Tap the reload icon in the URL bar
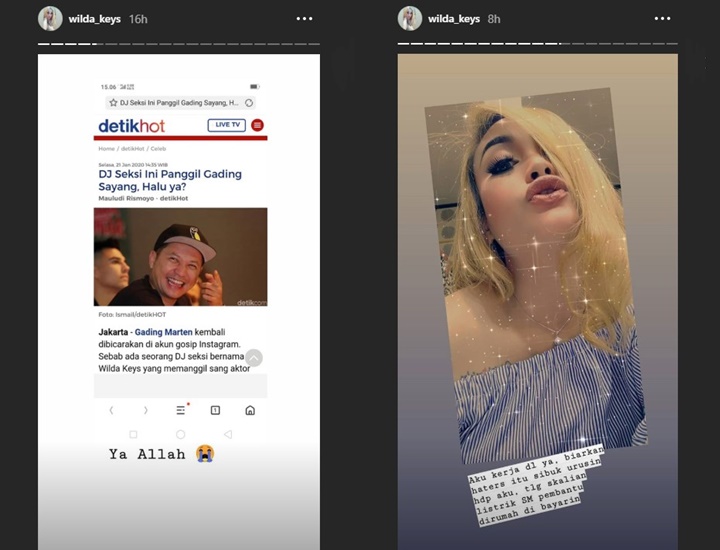Screen dimensions: 720x550 [x=249, y=103]
